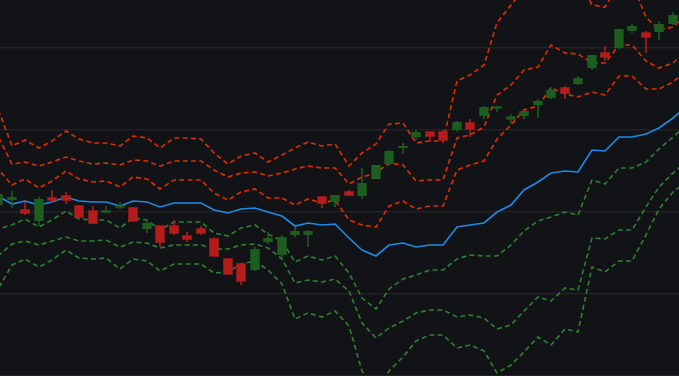Click the blue line's lowest trough point
This screenshot has width=679, height=376.
pos(375,256)
